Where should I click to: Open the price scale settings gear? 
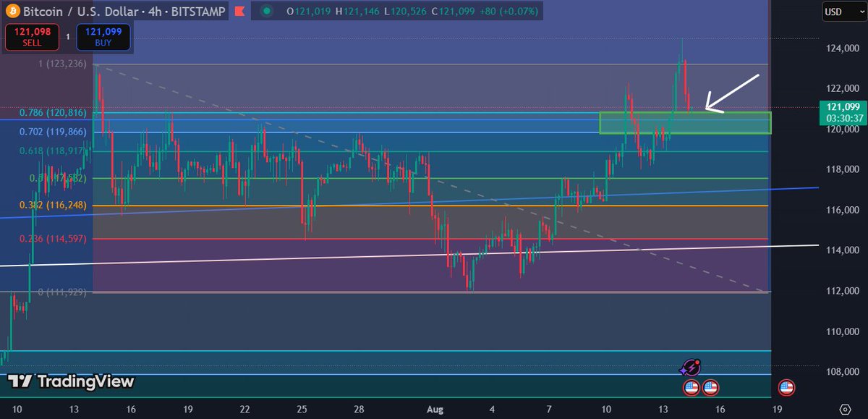(x=843, y=407)
